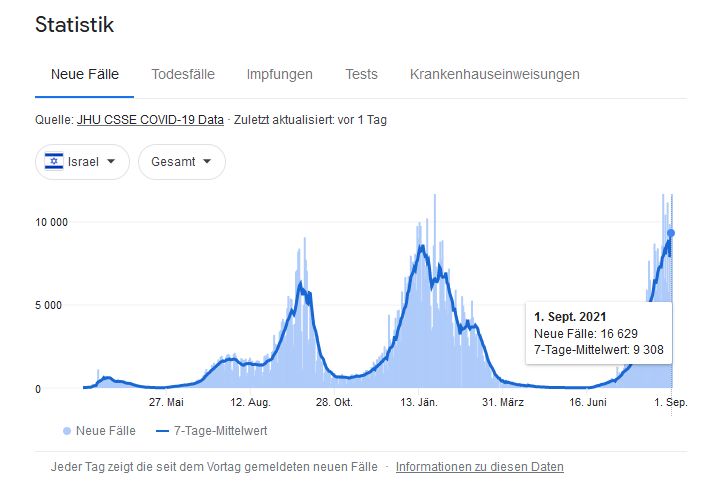
Task: Click the arrow beside Gesamt
Action: [207, 162]
